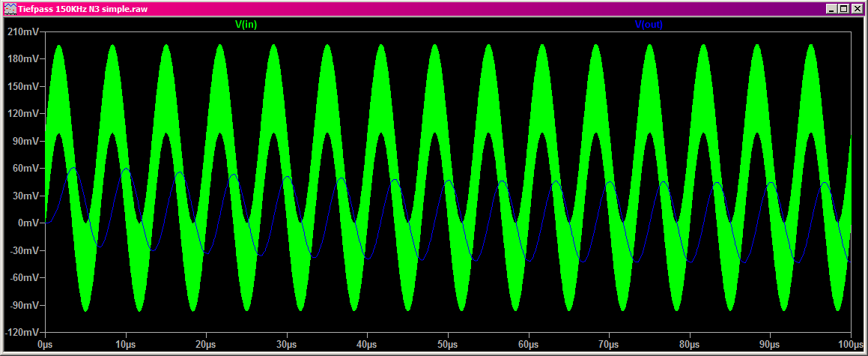Screen dimensions: 868x356
Task: Click the 0mV tick label on vertical axis
Action: point(27,223)
